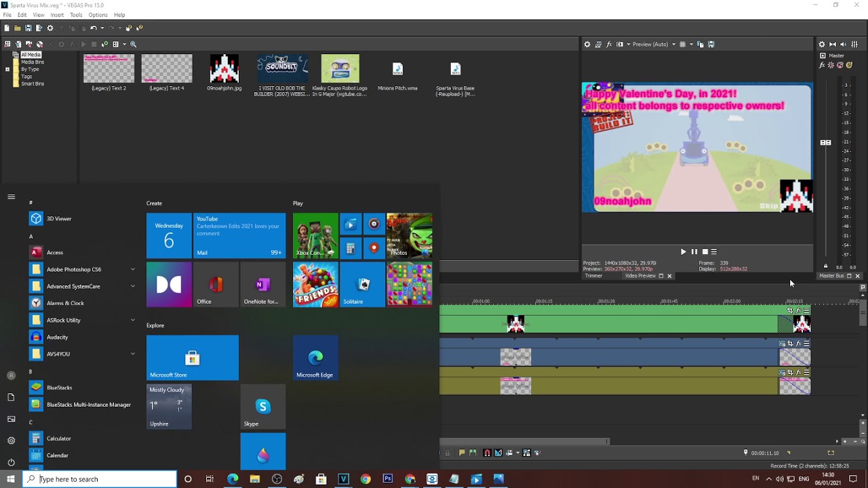Toggle Enable Snapping magnet button
The image size is (868, 488).
[487, 453]
